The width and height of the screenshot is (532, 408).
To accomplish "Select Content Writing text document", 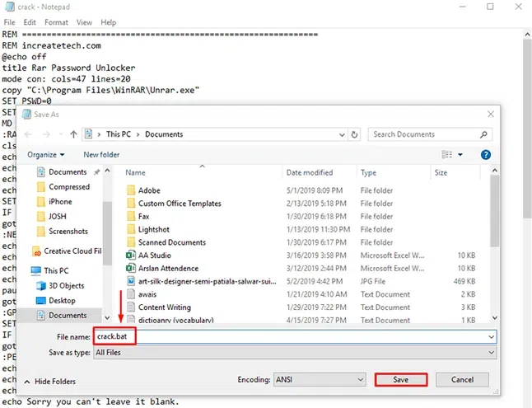I will (158, 307).
